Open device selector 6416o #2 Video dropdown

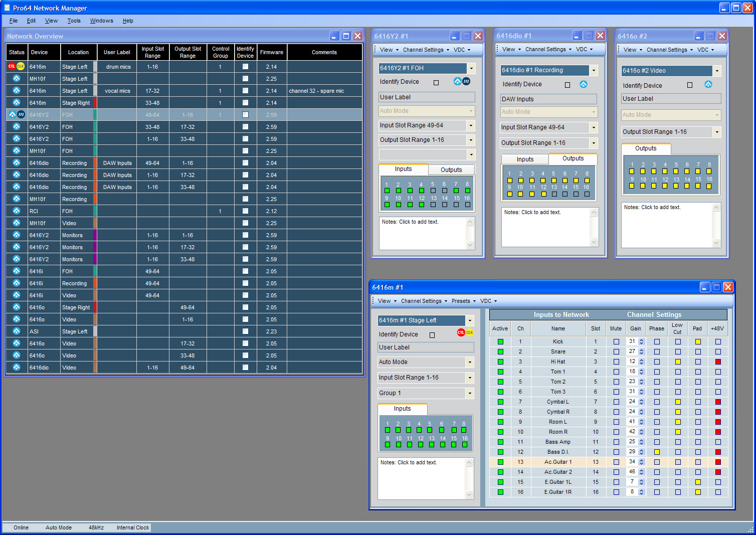tap(717, 71)
